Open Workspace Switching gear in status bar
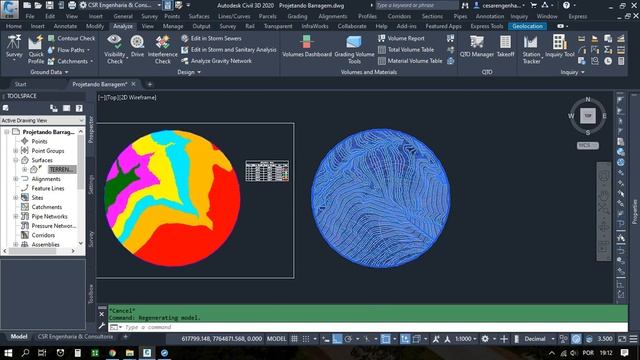Image resolution: width=640 pixels, height=360 pixels. point(485,339)
